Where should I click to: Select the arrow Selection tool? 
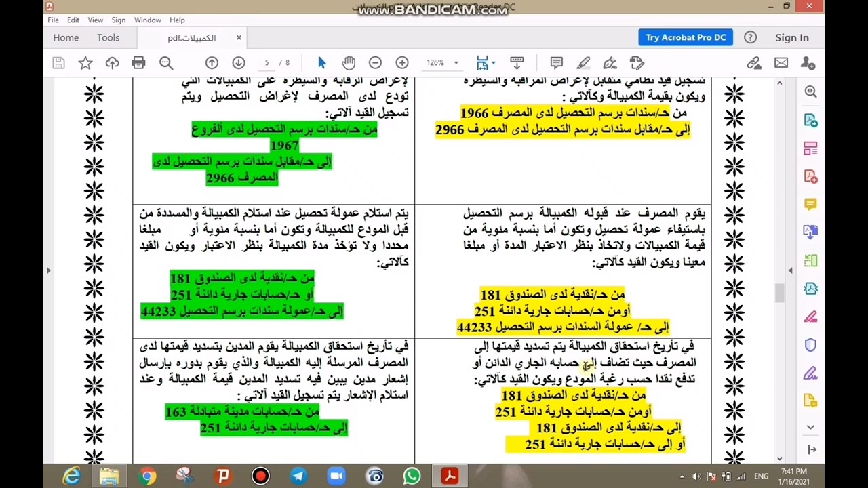(321, 63)
